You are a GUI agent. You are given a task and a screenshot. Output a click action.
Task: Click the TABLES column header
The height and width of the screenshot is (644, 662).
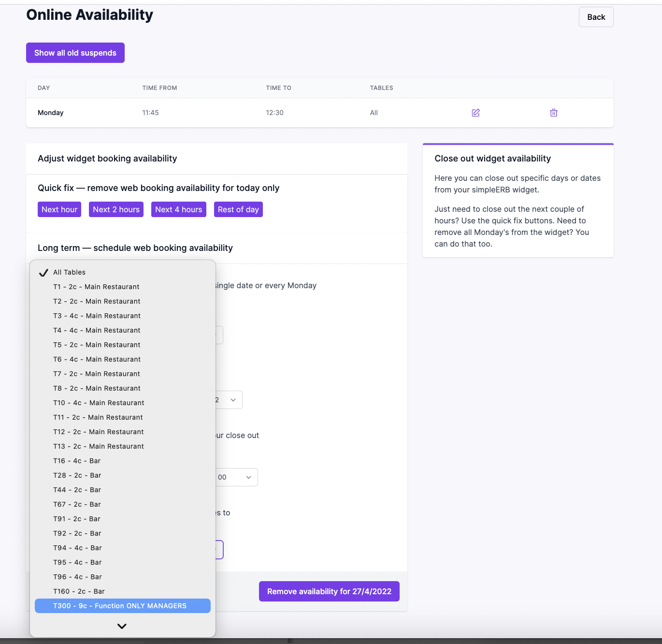381,88
